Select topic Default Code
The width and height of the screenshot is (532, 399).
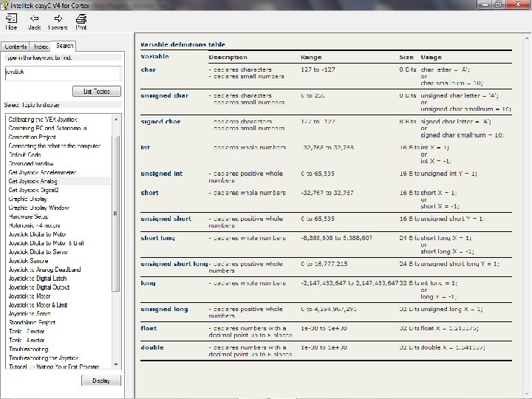(25, 154)
